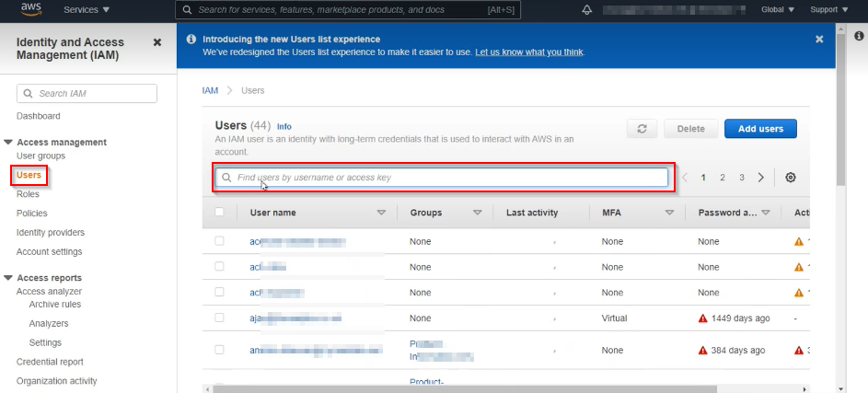Click the Password age column sort arrow
Viewport: 868px width, 393px height.
[766, 213]
